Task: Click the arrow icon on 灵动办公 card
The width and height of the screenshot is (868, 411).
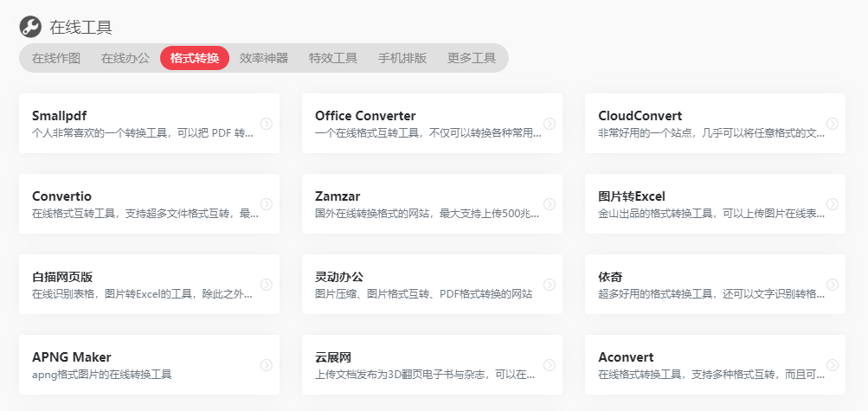Action: [550, 285]
